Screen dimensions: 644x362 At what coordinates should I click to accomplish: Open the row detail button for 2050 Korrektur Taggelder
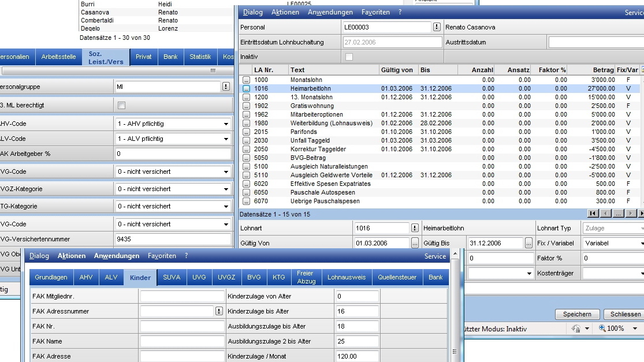pyautogui.click(x=246, y=149)
